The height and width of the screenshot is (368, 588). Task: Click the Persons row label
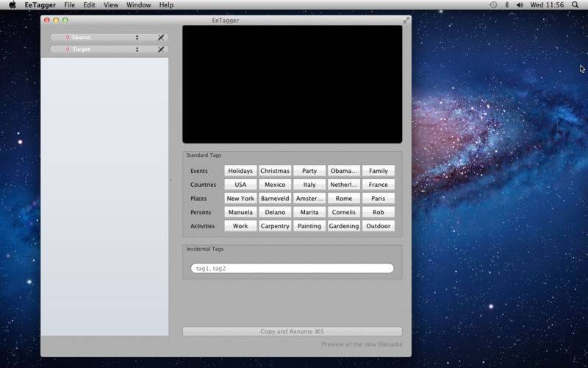coord(201,212)
